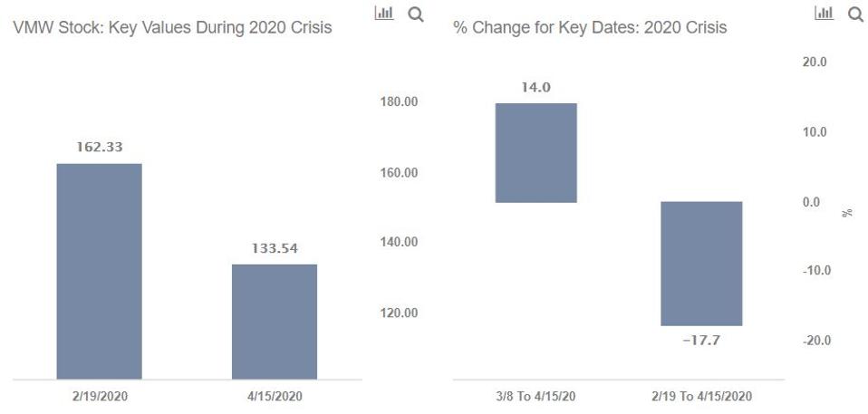Viewport: 868px width, 414px height.
Task: Click the 4/15/2020 x-axis label
Action: 275,397
